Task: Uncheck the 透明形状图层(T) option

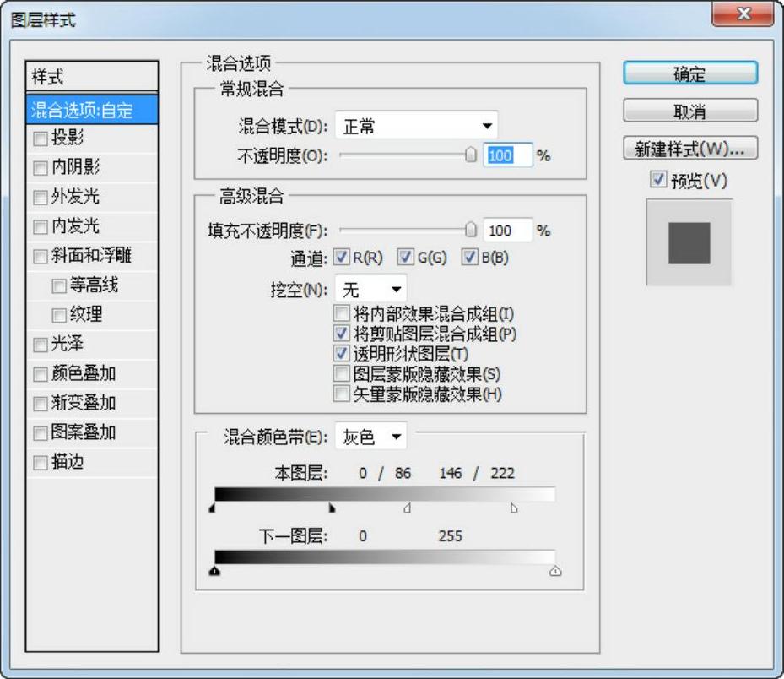Action: point(342,354)
